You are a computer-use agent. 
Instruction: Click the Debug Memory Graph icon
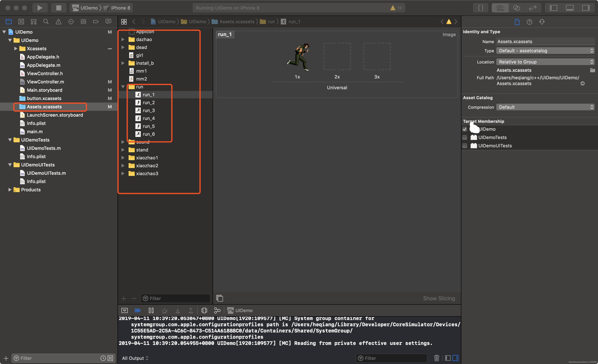click(217, 310)
